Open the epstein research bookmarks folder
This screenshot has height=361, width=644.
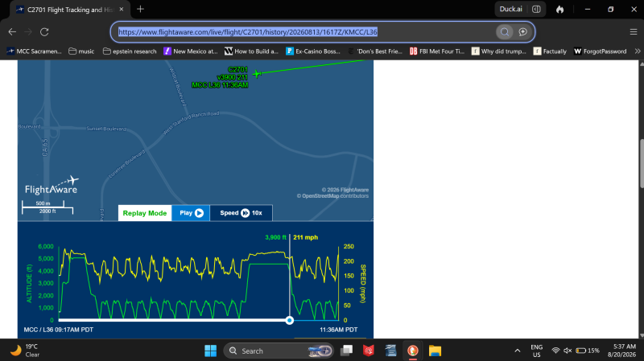coord(130,51)
